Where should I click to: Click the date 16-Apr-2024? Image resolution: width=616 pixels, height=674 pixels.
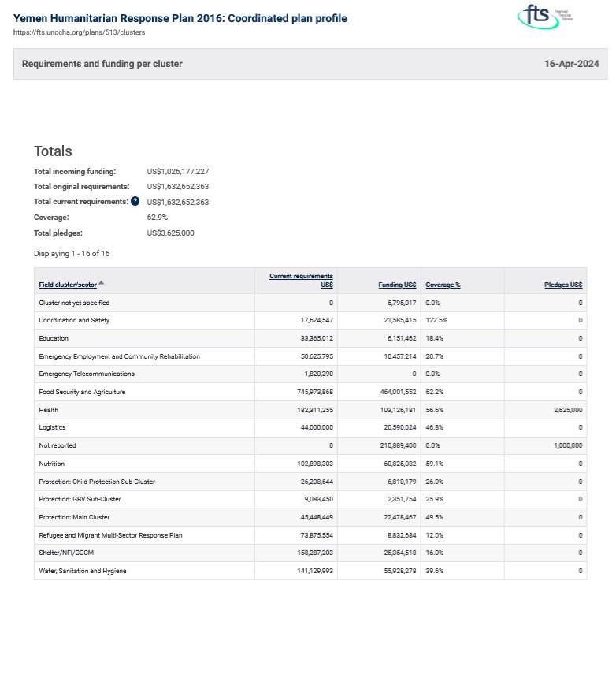coord(571,64)
